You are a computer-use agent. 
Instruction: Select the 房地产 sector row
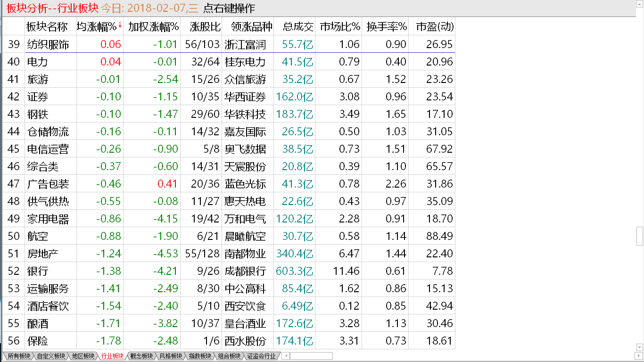coord(229,254)
